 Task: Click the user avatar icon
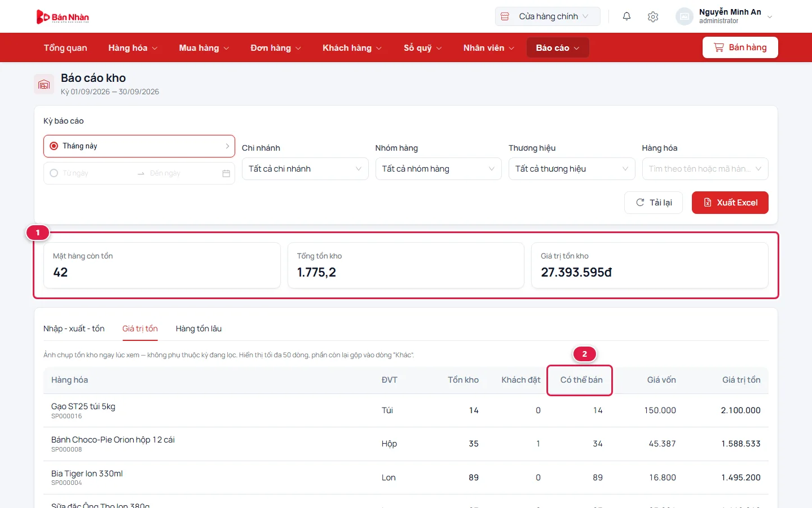684,16
